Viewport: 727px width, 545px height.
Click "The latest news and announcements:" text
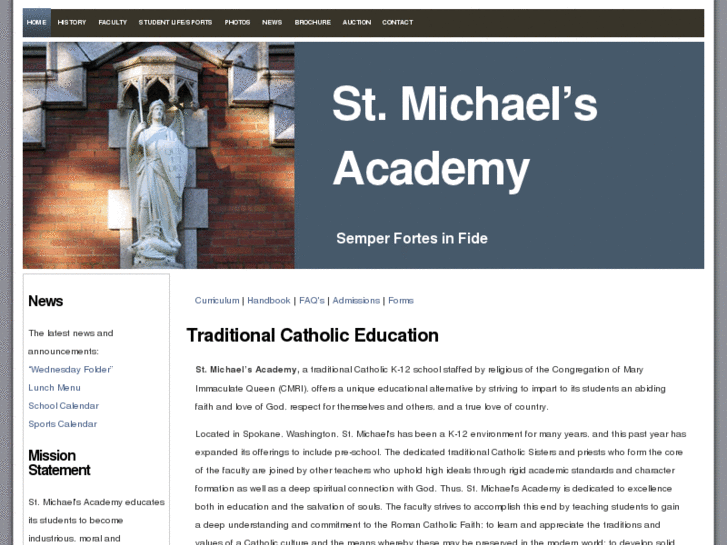[x=71, y=342]
